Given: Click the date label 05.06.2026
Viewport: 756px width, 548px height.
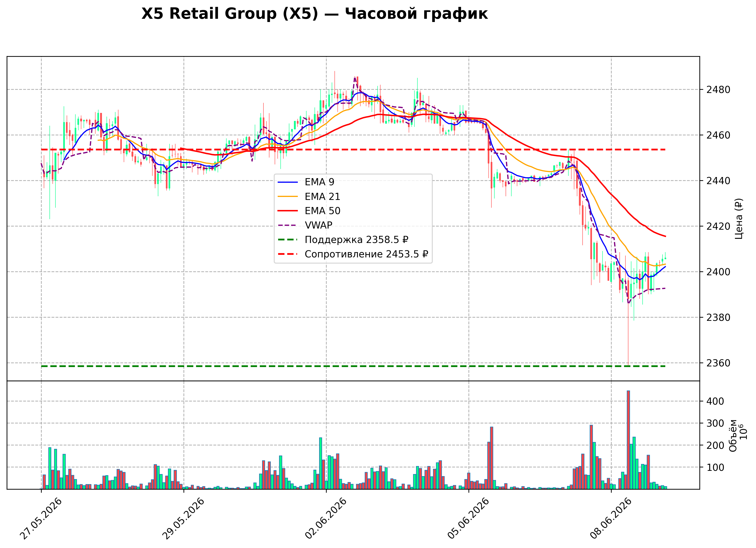Looking at the screenshot, I should [x=468, y=519].
